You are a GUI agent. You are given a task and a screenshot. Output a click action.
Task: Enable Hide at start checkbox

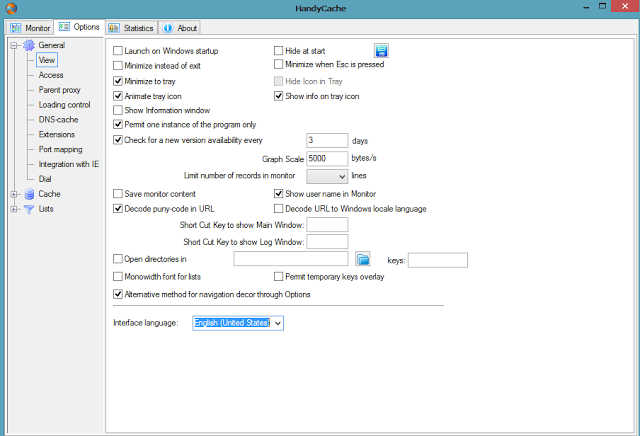pos(278,51)
